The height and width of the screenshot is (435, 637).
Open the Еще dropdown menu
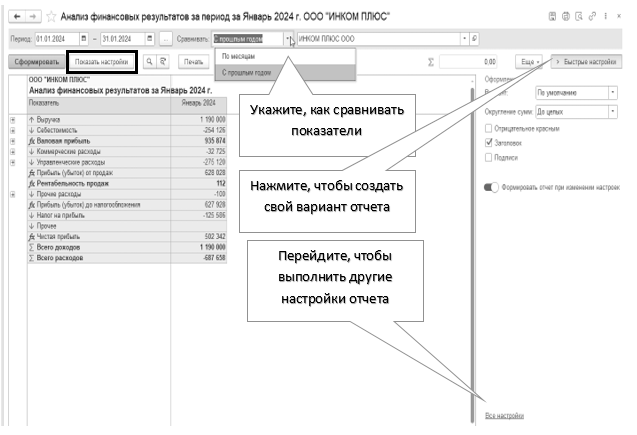(529, 62)
